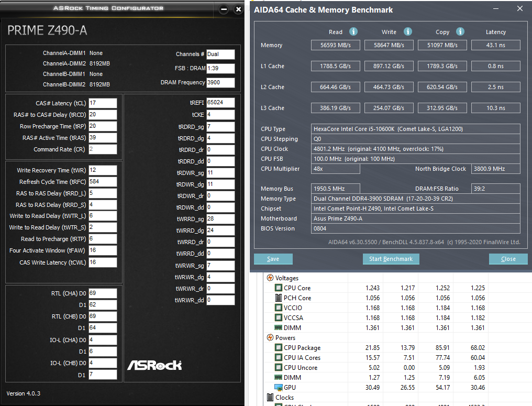Select the Voltages lightning icon
Screen dimensions: 532x406
pyautogui.click(x=270, y=278)
